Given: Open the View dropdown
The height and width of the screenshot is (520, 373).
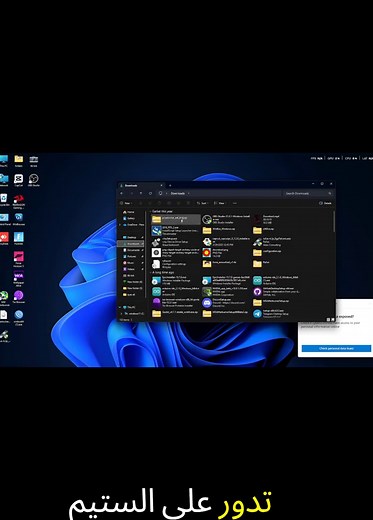Looking at the screenshot, I should tap(220, 203).
